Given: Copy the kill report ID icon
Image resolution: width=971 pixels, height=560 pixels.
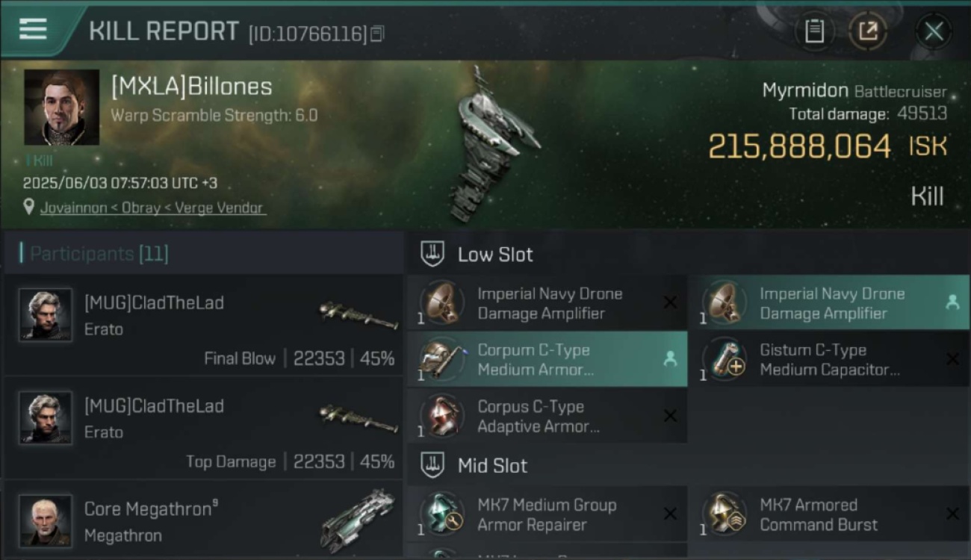Looking at the screenshot, I should pos(377,34).
